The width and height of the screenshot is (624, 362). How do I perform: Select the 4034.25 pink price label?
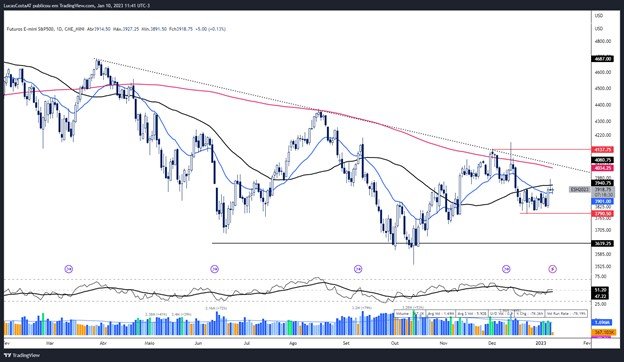(x=603, y=168)
